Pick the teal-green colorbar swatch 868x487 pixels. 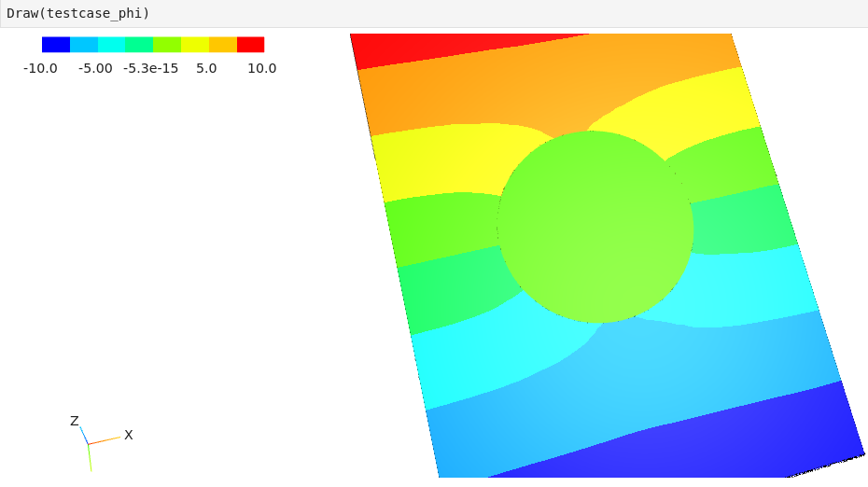tap(139, 45)
